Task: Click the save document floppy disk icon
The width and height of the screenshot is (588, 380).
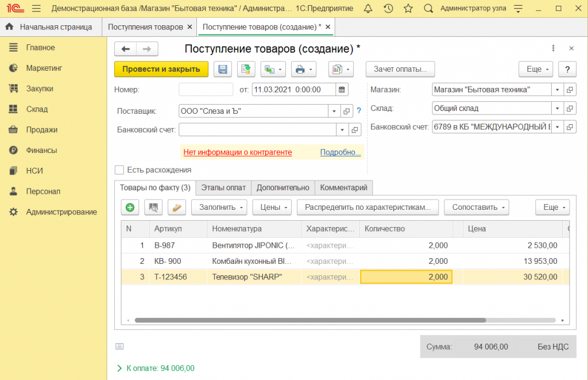Action: tap(223, 70)
